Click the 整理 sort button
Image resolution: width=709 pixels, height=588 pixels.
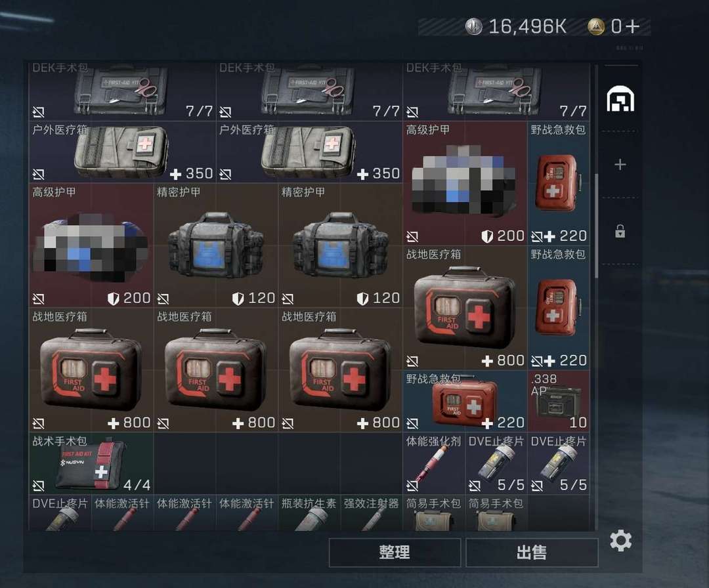tap(395, 553)
